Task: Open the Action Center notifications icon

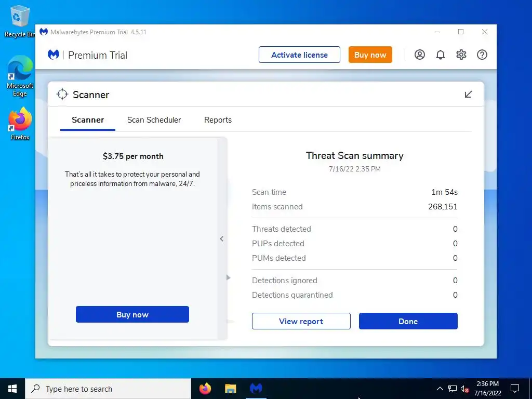Action: (x=515, y=389)
